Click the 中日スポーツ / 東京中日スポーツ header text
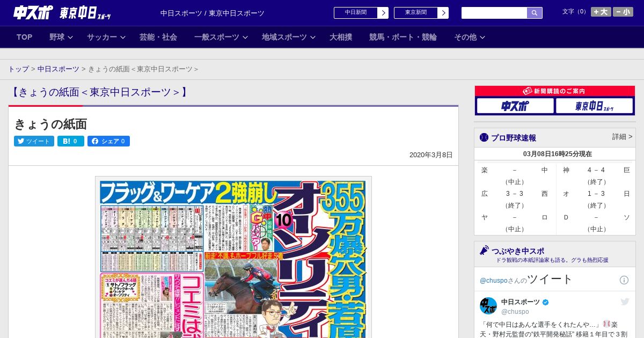The height and width of the screenshot is (338, 644). [213, 13]
